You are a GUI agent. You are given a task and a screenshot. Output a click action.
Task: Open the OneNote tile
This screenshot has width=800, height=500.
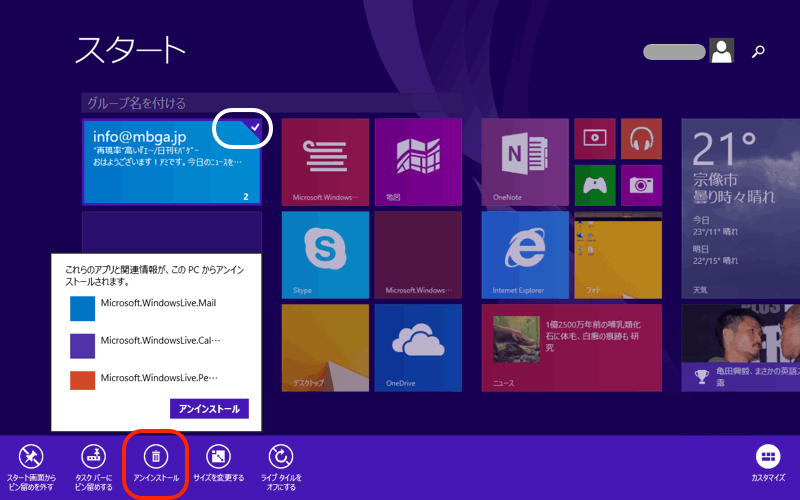525,160
